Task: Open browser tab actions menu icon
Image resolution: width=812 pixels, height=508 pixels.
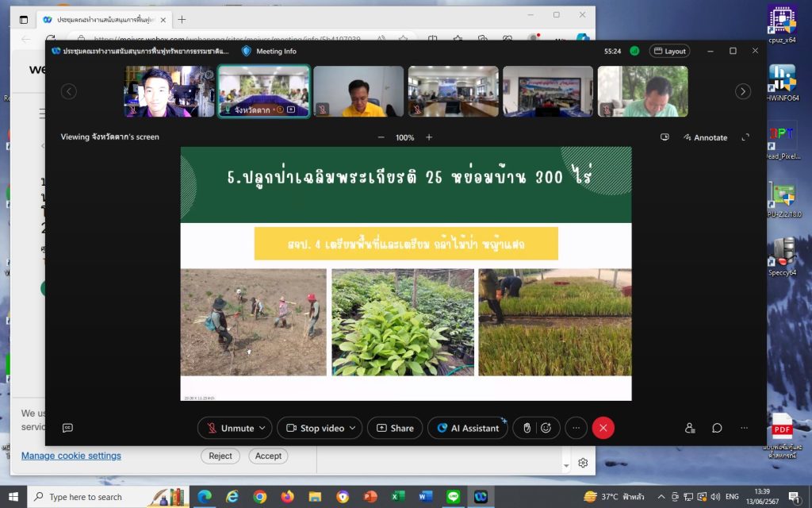Action: (24, 20)
